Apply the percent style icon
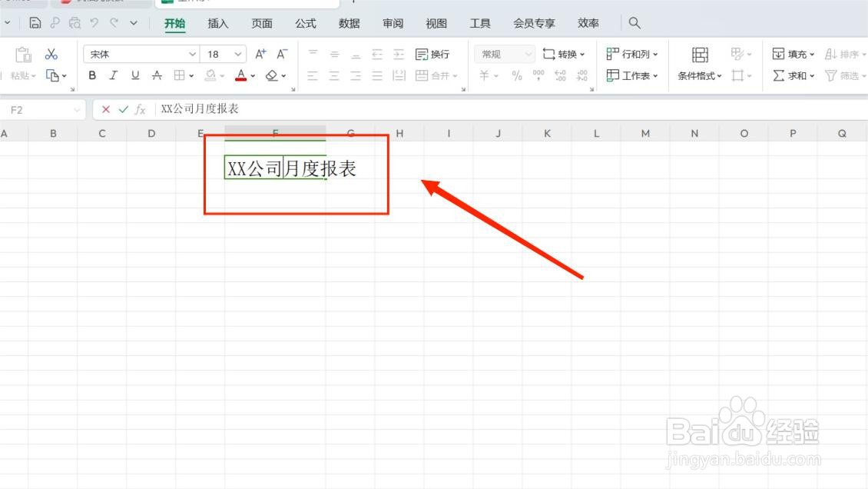 517,75
